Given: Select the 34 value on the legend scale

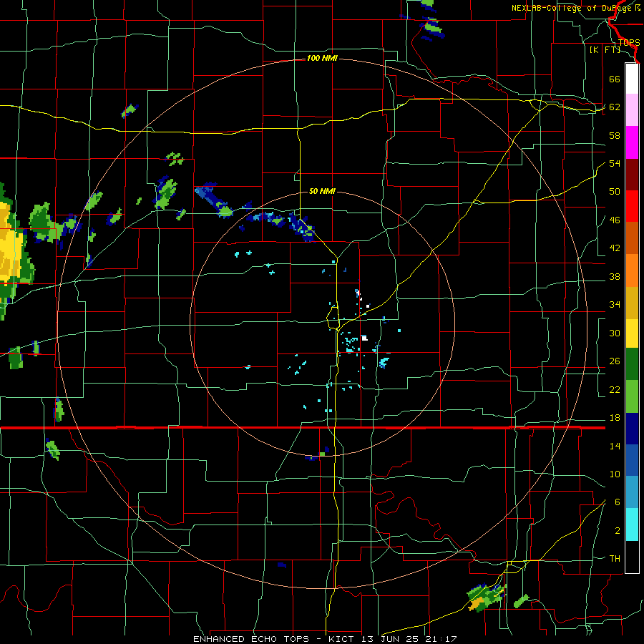Looking at the screenshot, I should coord(615,305).
